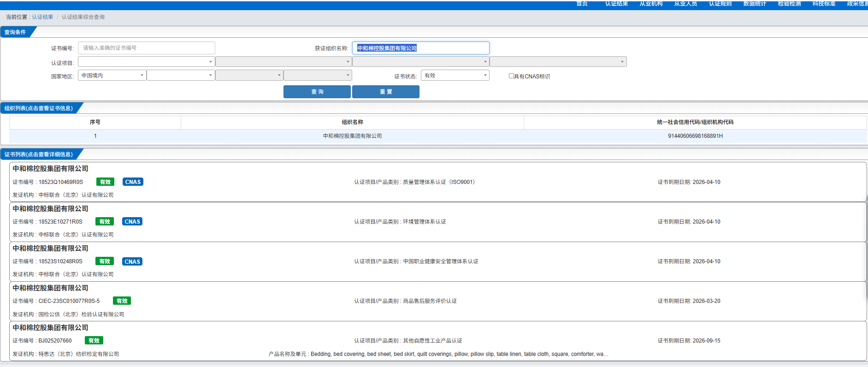Click the 有效 badge for 18523E10271R0S

pyautogui.click(x=105, y=222)
